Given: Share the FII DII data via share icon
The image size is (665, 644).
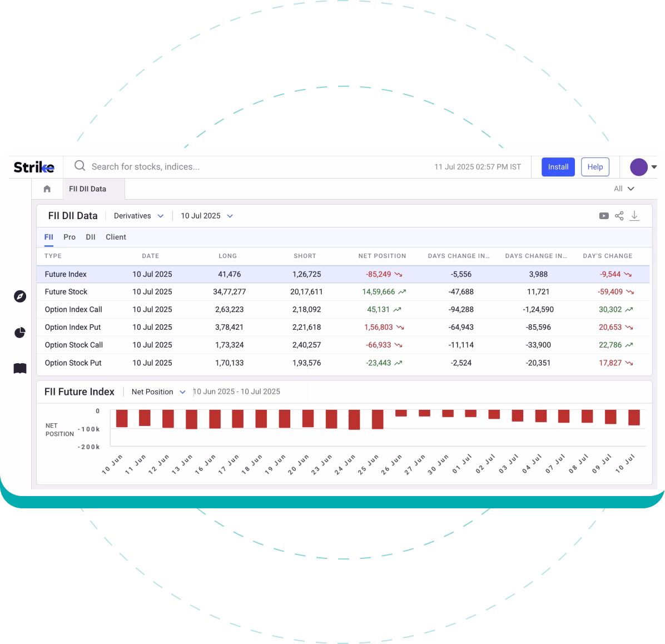Looking at the screenshot, I should click(619, 215).
